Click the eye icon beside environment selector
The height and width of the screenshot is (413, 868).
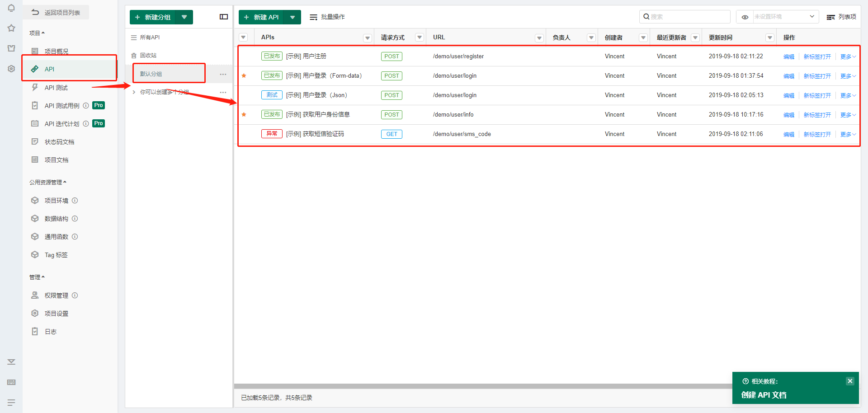point(745,17)
